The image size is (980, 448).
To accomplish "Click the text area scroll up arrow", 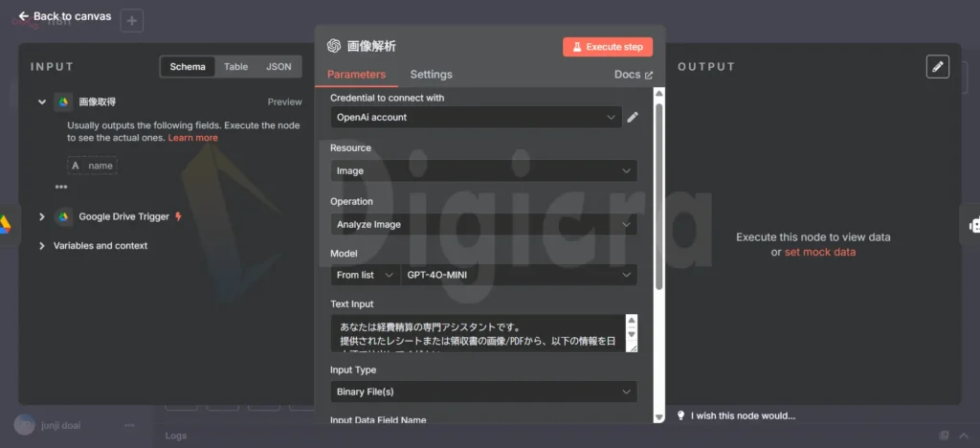I will [x=632, y=320].
